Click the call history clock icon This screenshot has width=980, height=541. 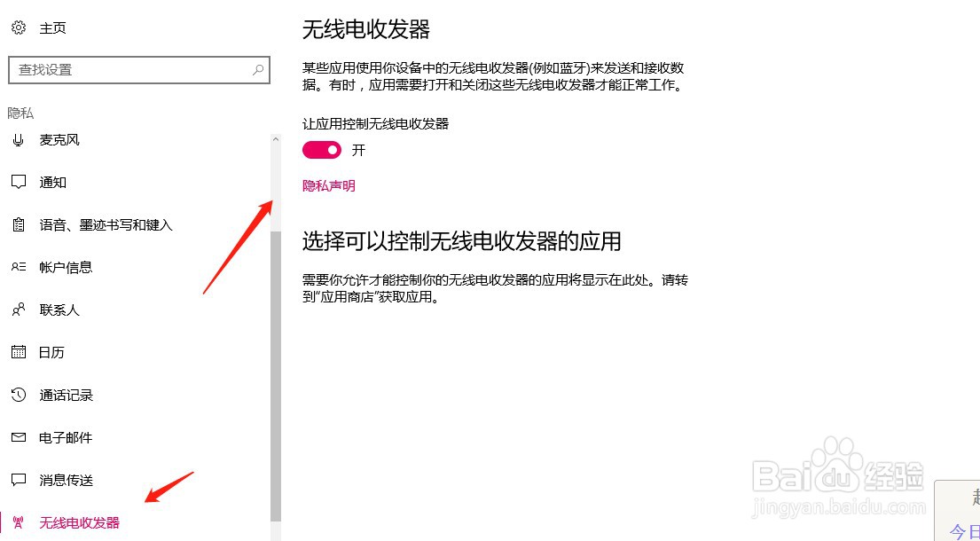tap(19, 394)
